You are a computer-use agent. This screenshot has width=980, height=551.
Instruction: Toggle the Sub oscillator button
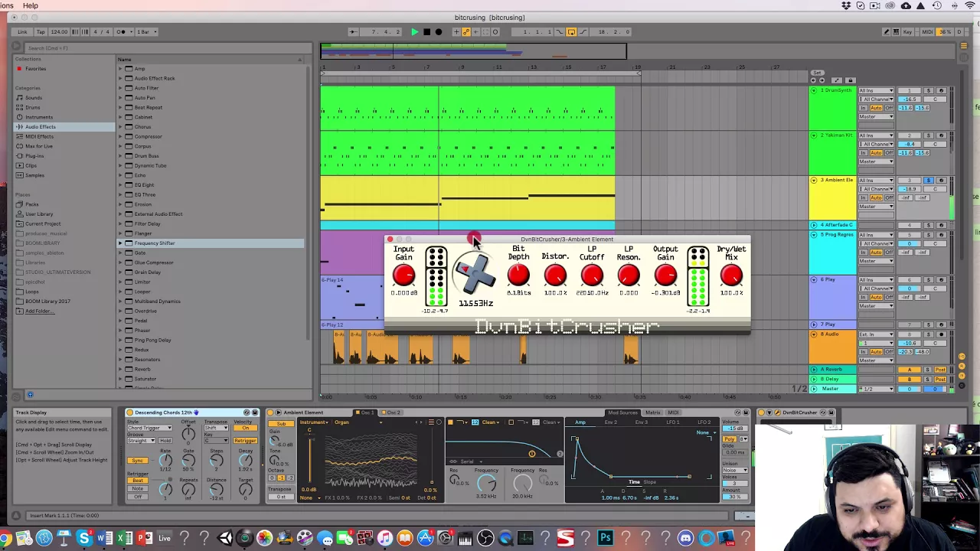pos(281,423)
